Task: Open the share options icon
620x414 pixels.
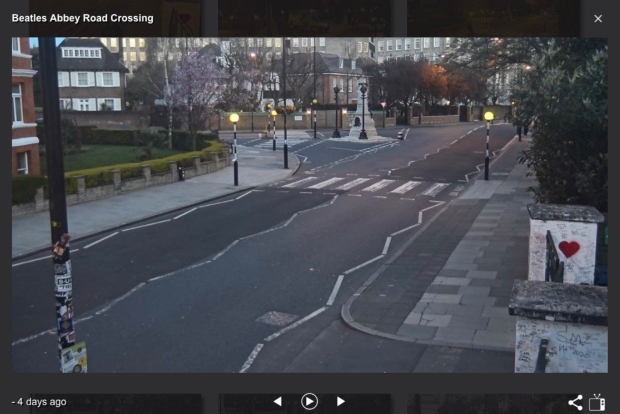Action: [x=575, y=403]
